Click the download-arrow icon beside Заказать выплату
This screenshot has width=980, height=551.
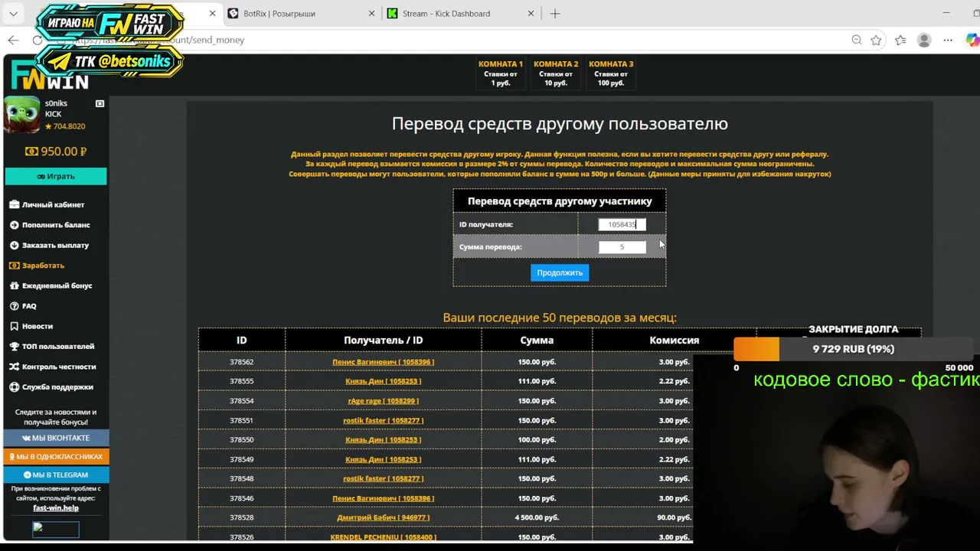pos(14,246)
